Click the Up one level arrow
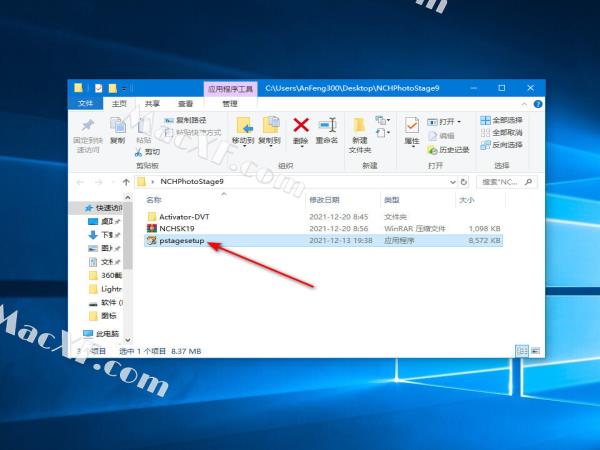The image size is (600, 450). [x=126, y=182]
